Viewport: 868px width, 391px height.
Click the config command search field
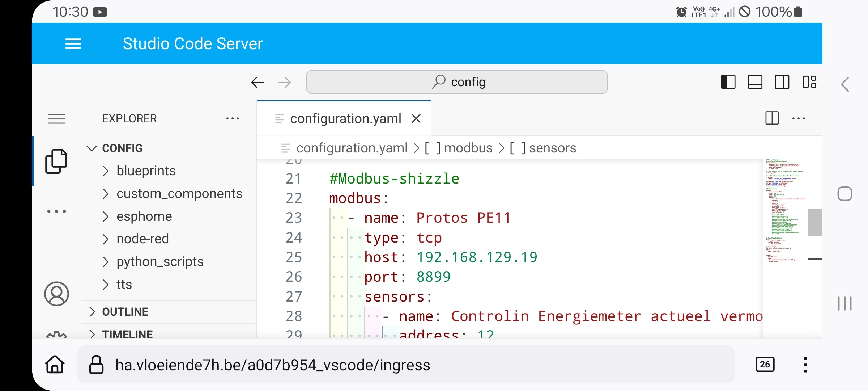[456, 82]
